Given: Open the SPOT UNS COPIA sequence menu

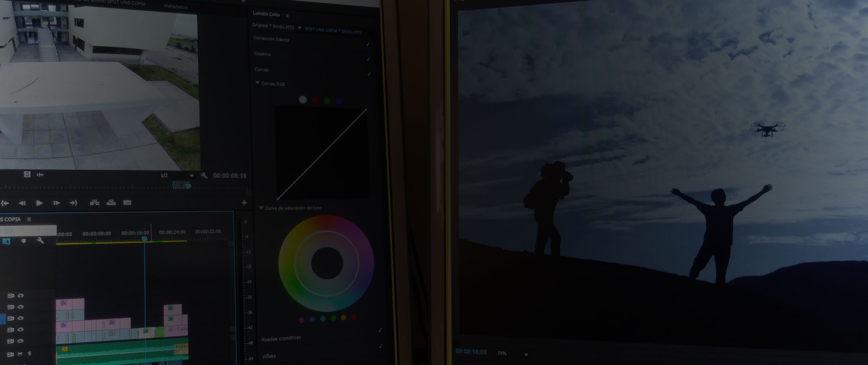Looking at the screenshot, I should [29, 219].
